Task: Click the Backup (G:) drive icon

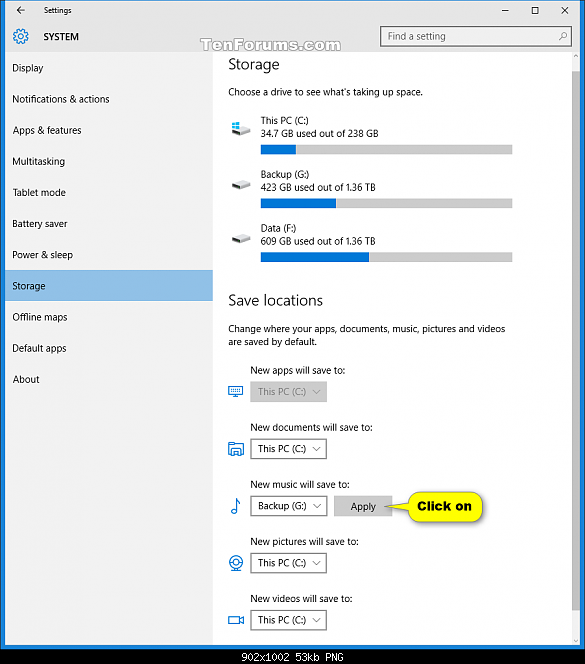Action: [x=241, y=185]
